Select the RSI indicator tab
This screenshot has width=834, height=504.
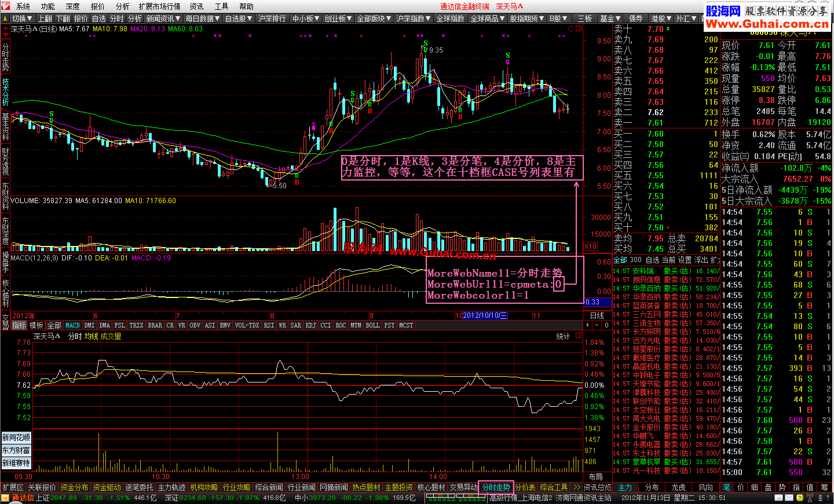(269, 325)
